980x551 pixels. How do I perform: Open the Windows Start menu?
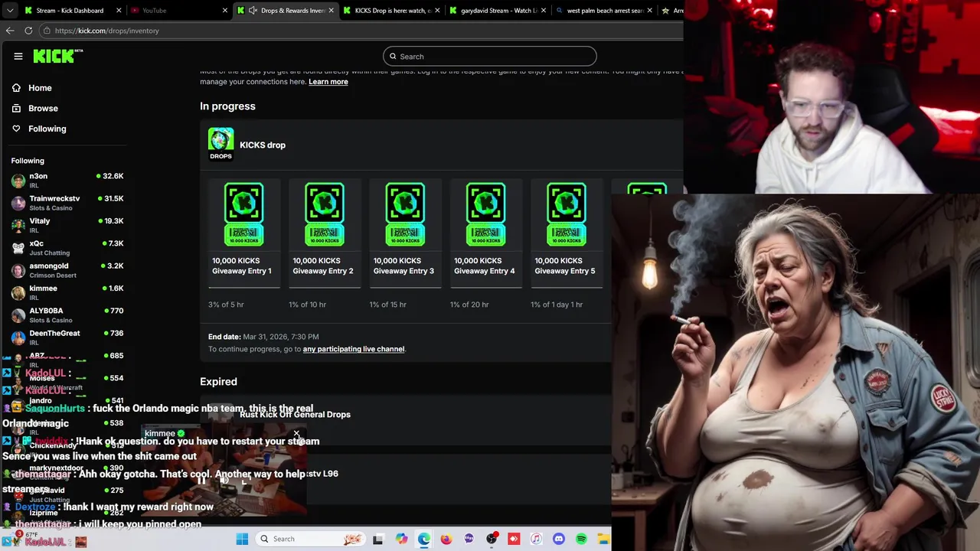(x=242, y=539)
